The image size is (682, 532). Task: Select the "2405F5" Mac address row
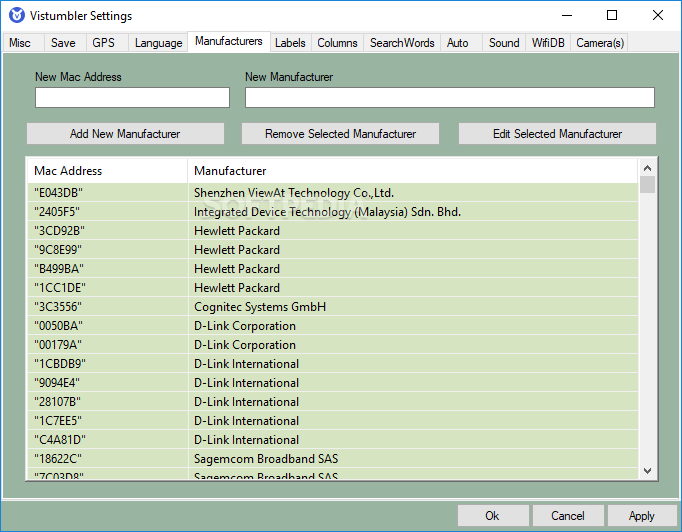click(57, 212)
